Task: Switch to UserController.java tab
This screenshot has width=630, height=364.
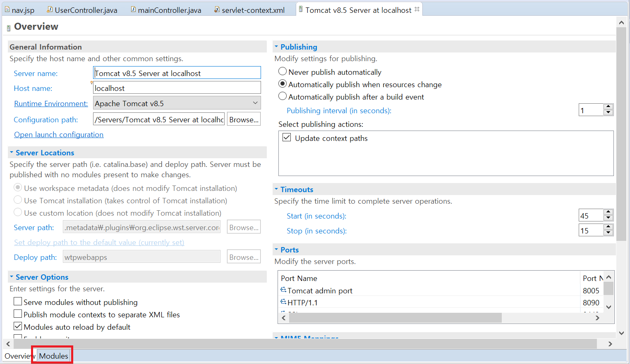Action: (82, 10)
